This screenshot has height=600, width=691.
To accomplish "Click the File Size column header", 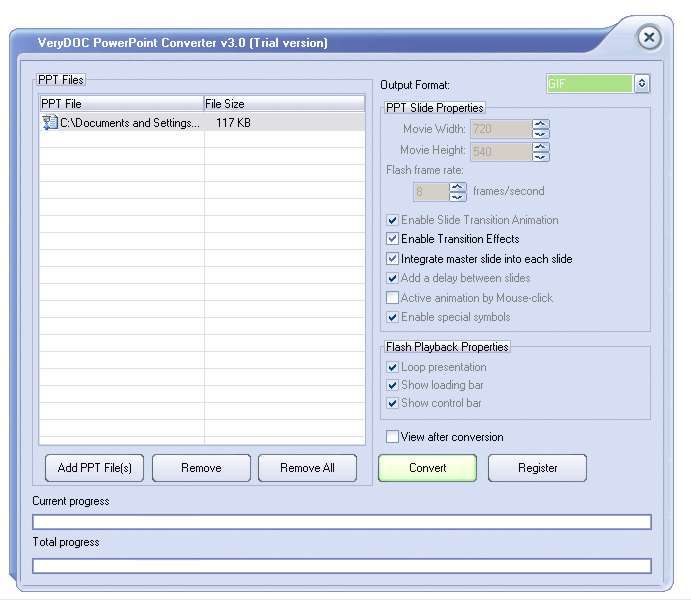I will [283, 104].
